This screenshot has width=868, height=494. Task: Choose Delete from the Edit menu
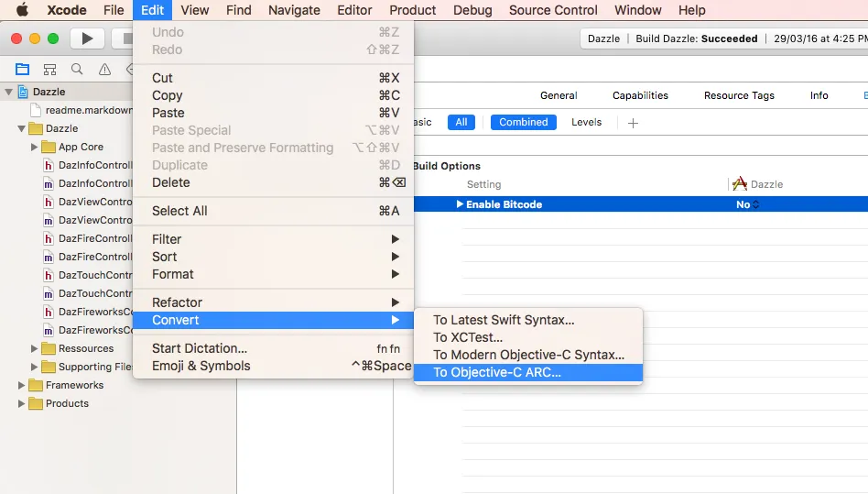pyautogui.click(x=274, y=182)
